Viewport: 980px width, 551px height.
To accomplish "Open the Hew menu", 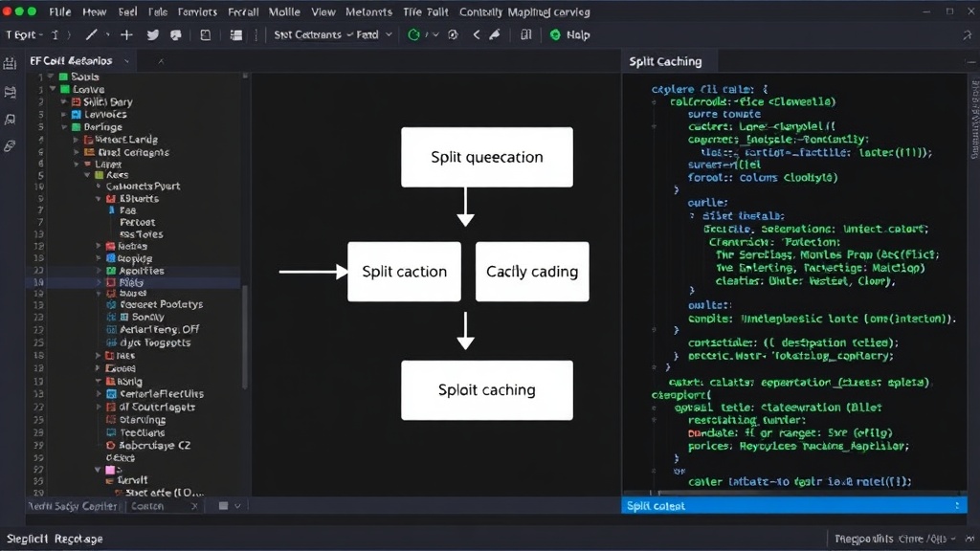I will [95, 11].
